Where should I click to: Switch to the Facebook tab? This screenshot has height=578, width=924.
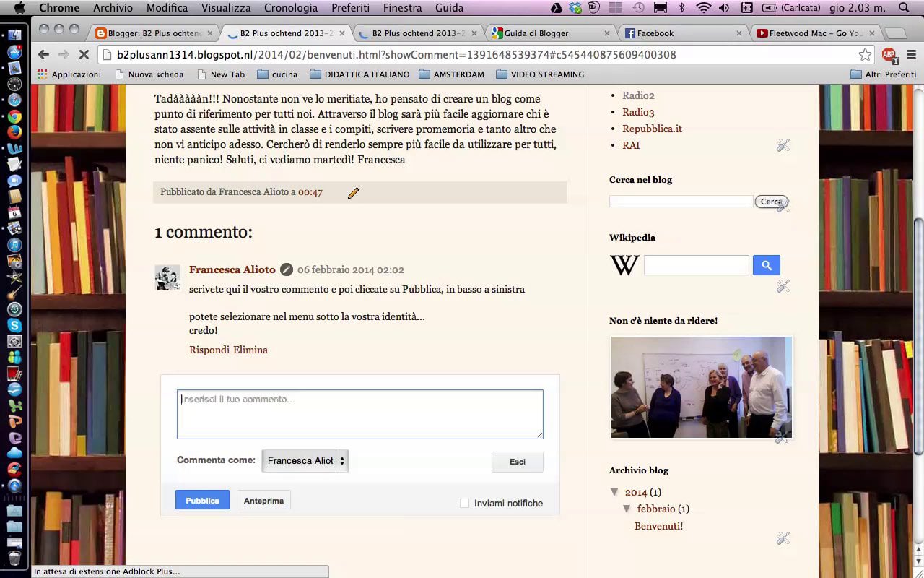click(x=682, y=33)
